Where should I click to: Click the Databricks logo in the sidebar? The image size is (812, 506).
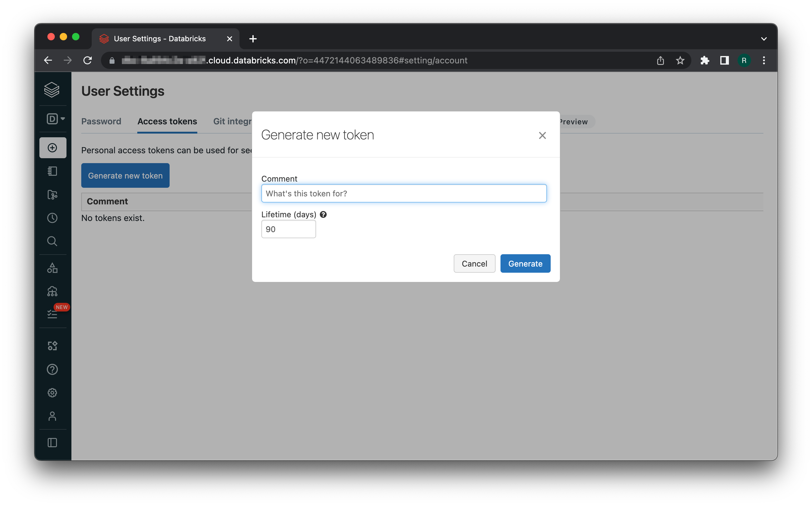pos(51,90)
